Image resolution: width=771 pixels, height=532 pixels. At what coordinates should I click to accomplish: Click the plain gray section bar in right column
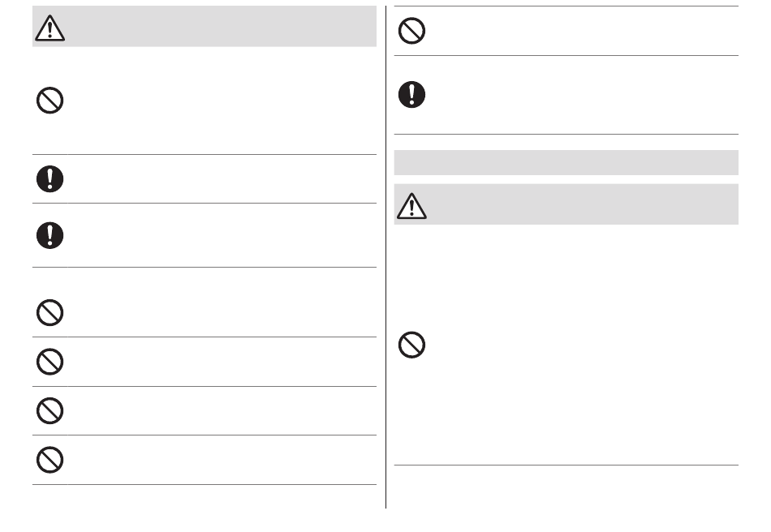566,162
